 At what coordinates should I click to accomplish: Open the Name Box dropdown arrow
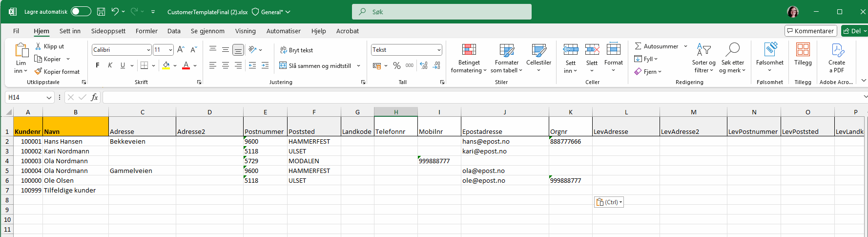click(49, 98)
